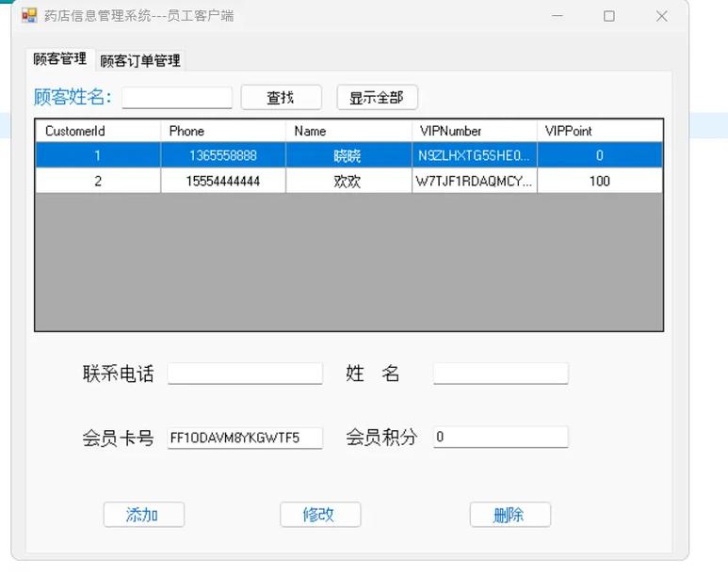Click the 查找 button

click(282, 98)
